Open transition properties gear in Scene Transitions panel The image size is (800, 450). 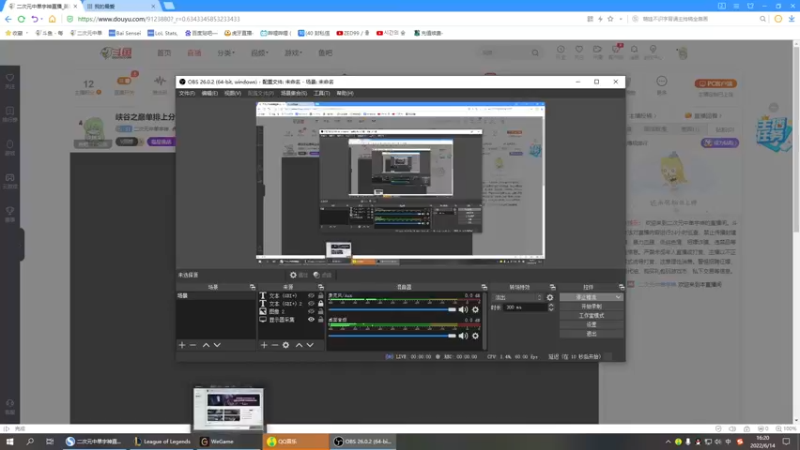[550, 297]
